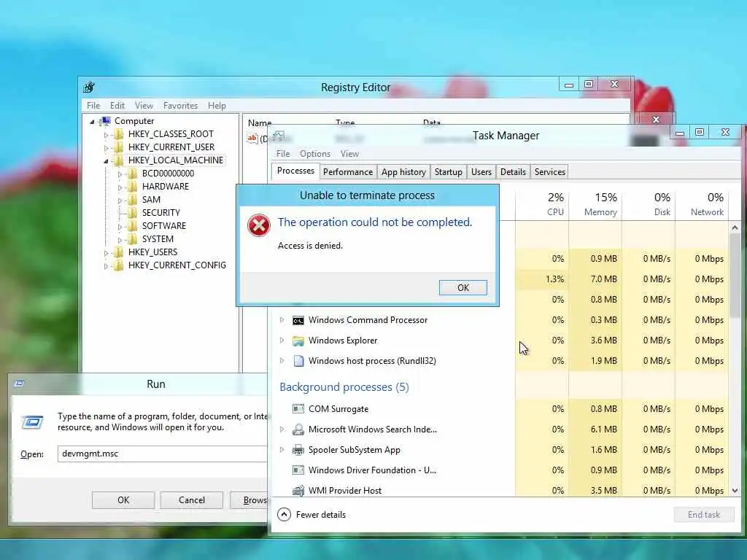Click the Computer icon in registry tree
The height and width of the screenshot is (560, 747).
coord(105,121)
